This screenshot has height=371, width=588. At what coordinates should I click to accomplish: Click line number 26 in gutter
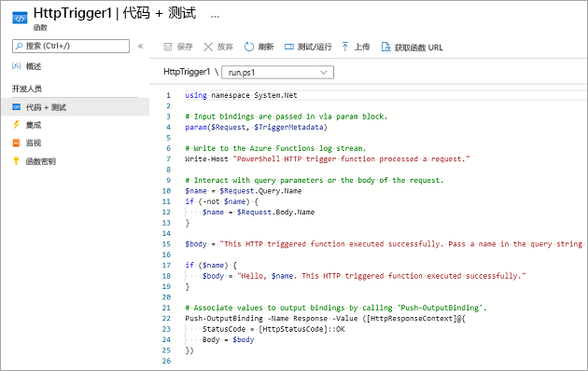click(x=166, y=361)
